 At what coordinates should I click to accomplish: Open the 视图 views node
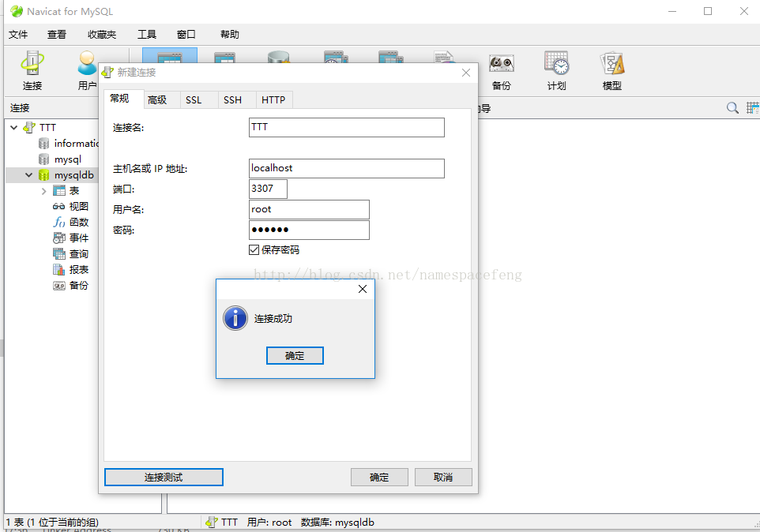[x=78, y=206]
